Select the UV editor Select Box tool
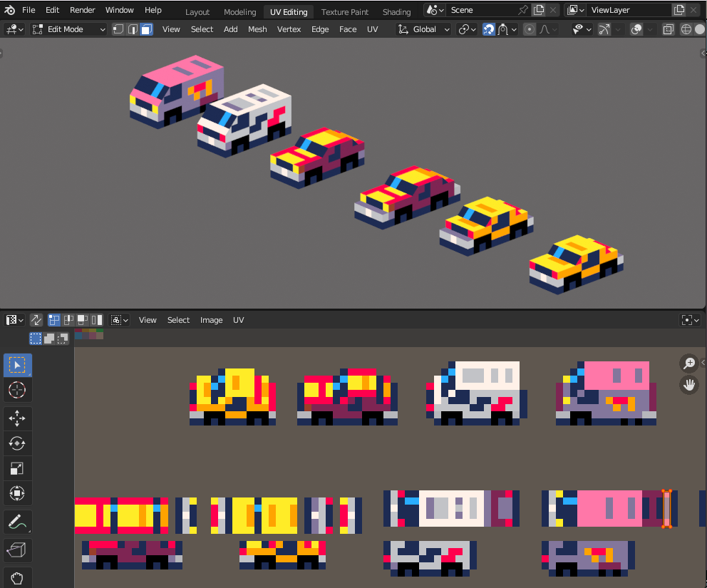Screen dimensions: 707x588 17,365
